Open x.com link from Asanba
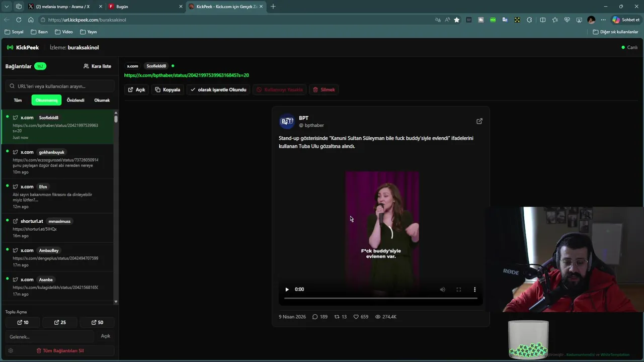 coord(57,286)
